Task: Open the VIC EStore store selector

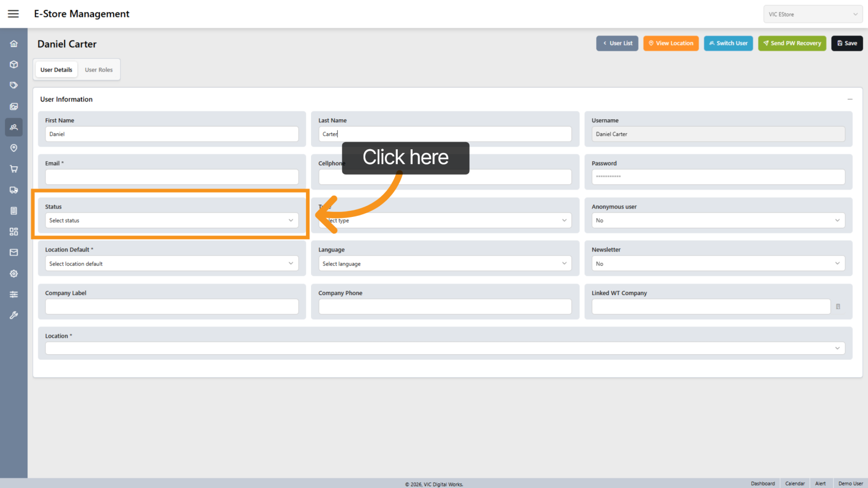Action: click(x=812, y=14)
